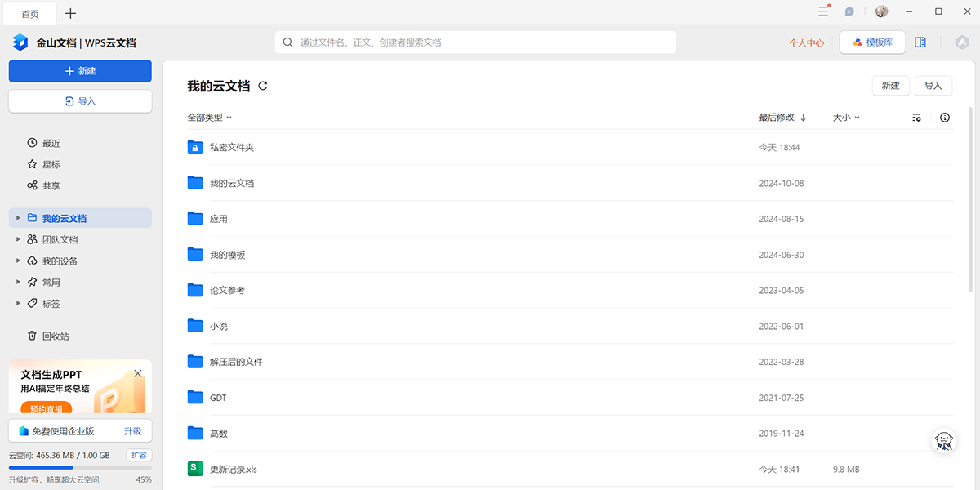Viewport: 980px width, 490px height.
Task: Select 星标 in the sidebar
Action: click(x=51, y=164)
